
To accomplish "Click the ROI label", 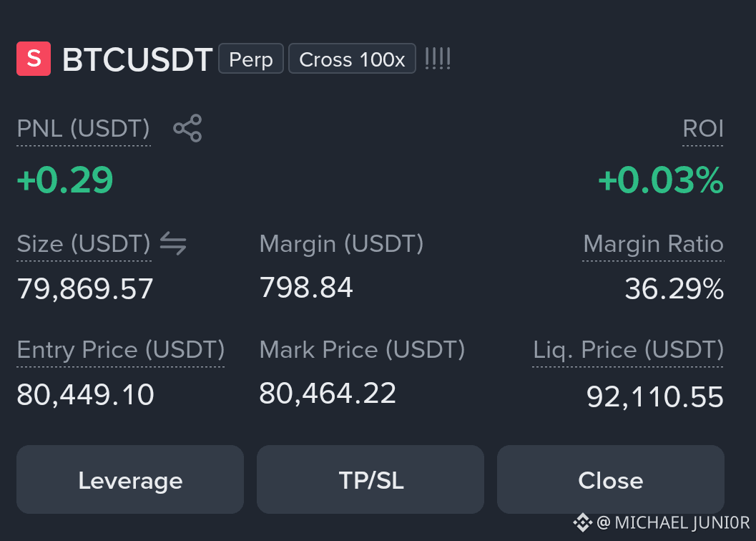I will [703, 128].
